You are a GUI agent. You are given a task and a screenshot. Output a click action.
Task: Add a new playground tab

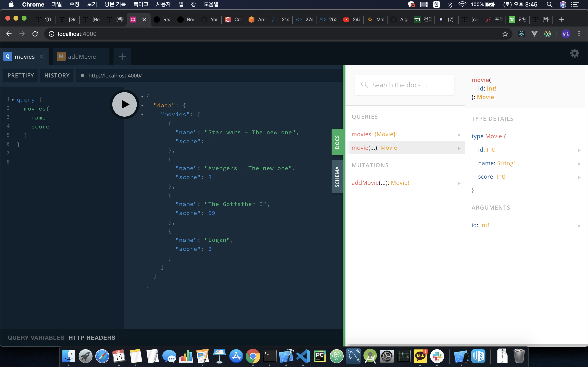[x=122, y=56]
